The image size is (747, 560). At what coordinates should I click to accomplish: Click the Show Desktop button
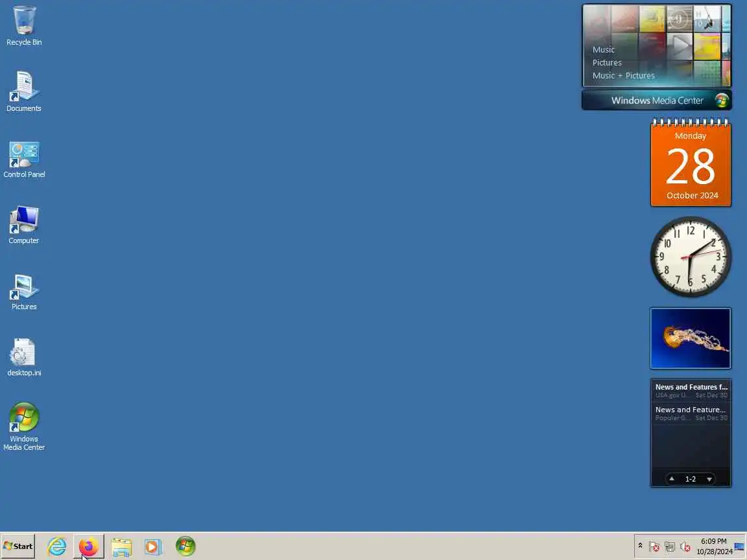(x=739, y=546)
